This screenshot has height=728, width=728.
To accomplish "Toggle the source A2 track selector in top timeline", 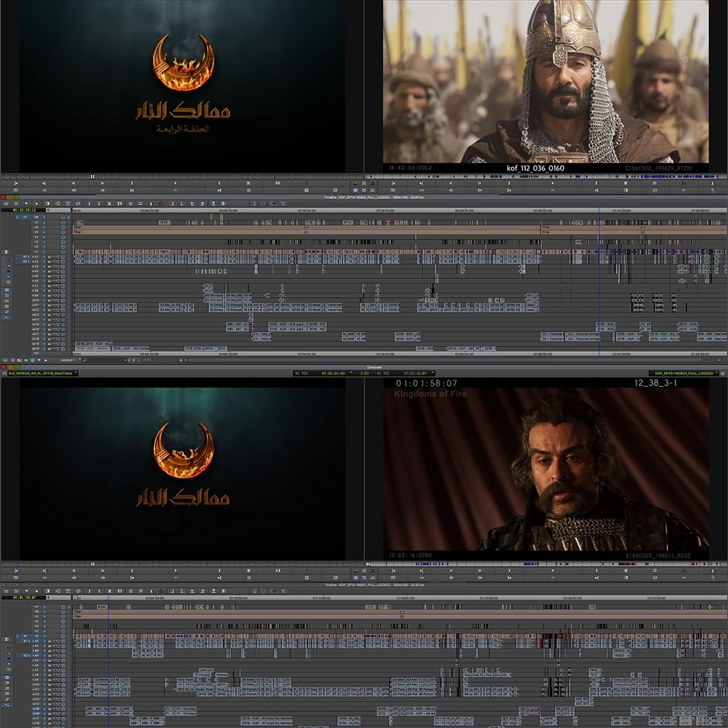I will pos(25,262).
